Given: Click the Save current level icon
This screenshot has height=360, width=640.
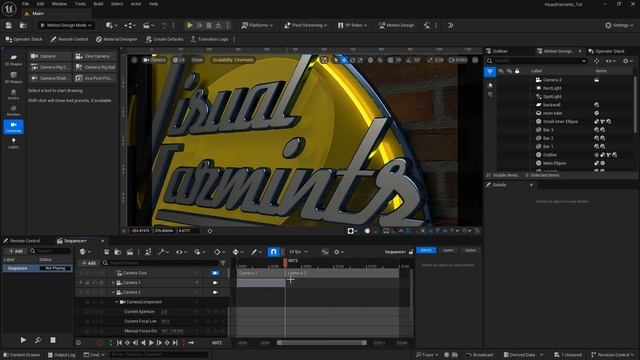Looking at the screenshot, I should click(9, 25).
